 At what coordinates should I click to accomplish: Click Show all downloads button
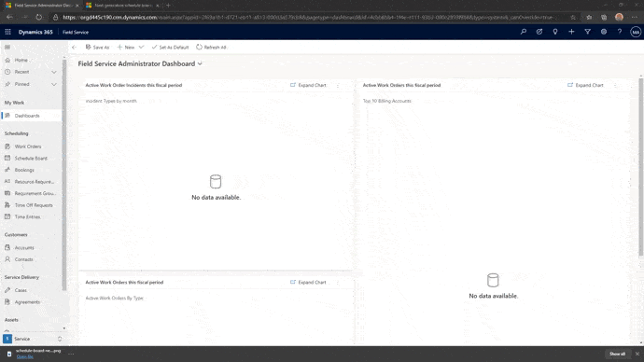point(617,354)
